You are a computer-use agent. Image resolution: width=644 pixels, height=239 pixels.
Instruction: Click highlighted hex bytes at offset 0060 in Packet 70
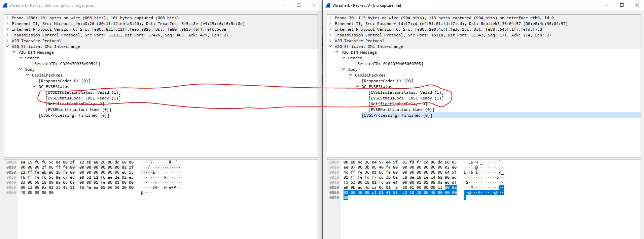pyautogui.click(x=400, y=192)
